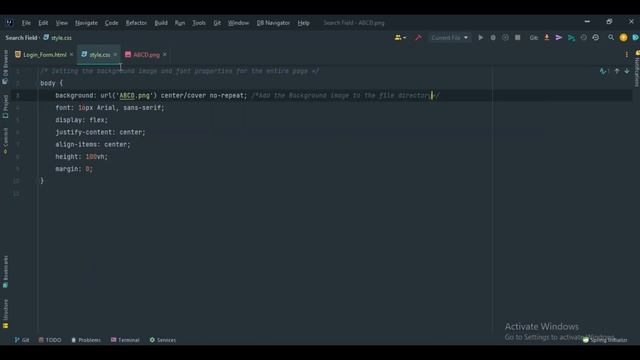Open the Window menu
This screenshot has height=360, width=640.
coord(238,23)
